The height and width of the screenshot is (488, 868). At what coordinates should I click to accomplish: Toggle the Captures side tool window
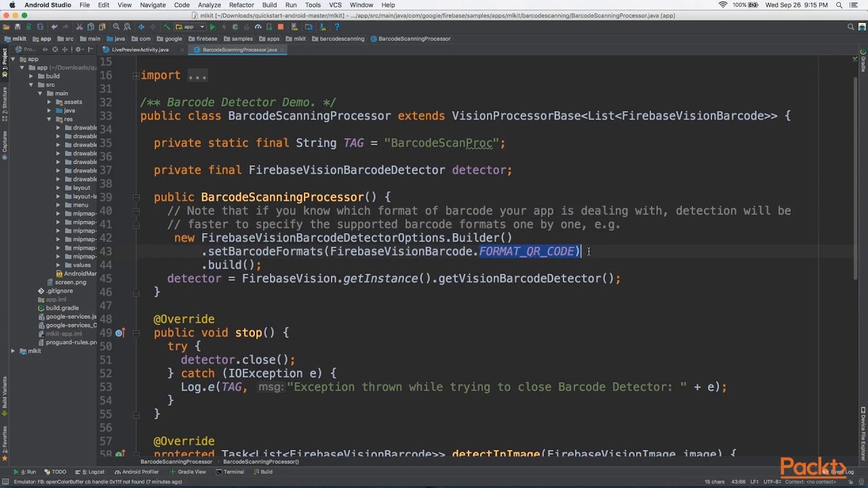[4, 145]
